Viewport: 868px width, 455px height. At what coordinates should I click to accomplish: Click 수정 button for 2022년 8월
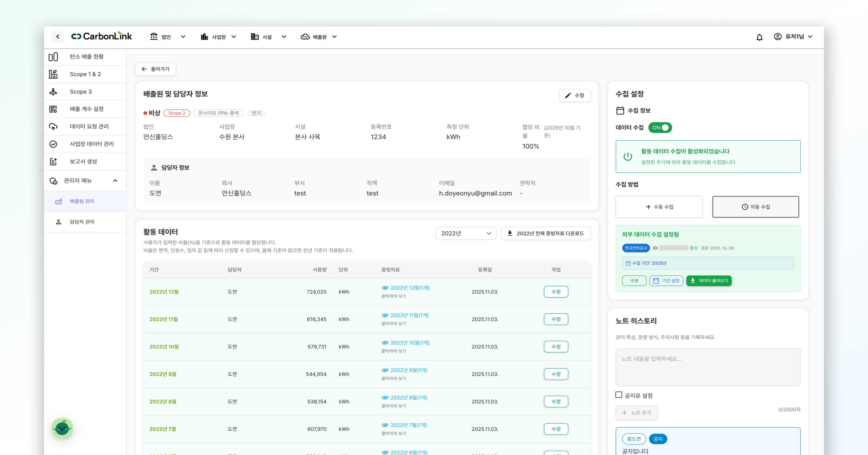[x=556, y=401]
